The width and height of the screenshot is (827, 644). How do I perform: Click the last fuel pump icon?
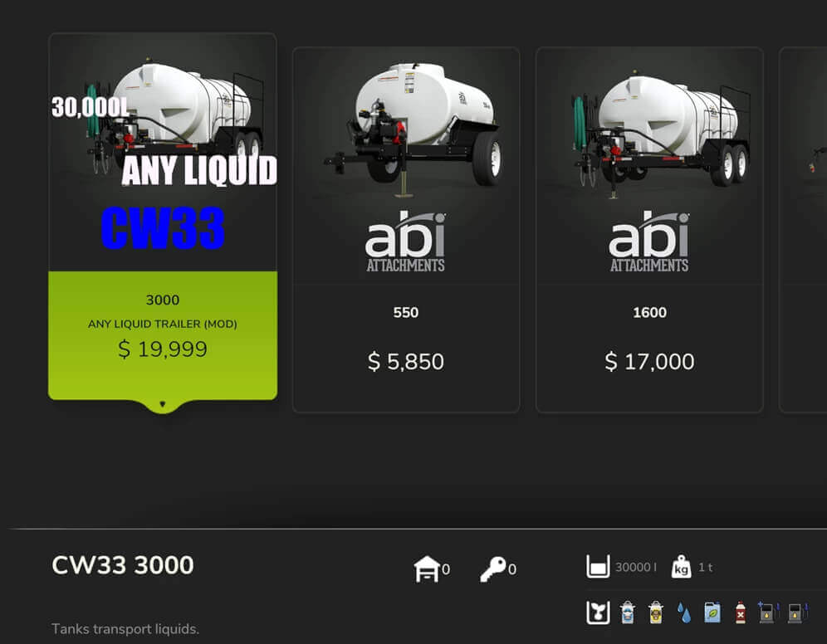(x=797, y=612)
